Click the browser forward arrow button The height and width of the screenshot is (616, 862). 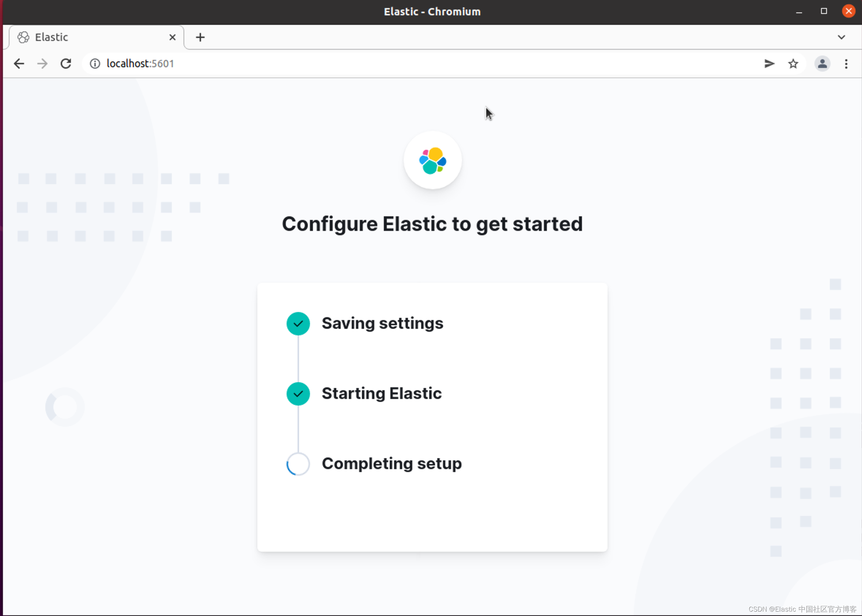click(x=42, y=64)
